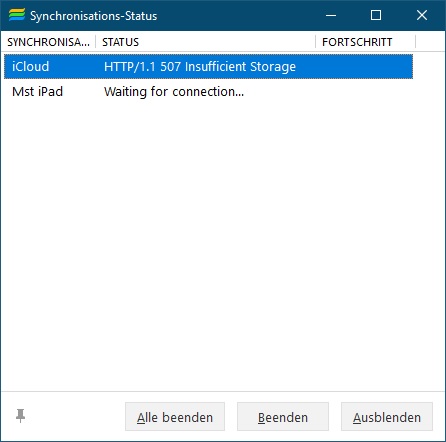
Task: Sort by the FORTSCHRITT column header
Action: coord(365,42)
